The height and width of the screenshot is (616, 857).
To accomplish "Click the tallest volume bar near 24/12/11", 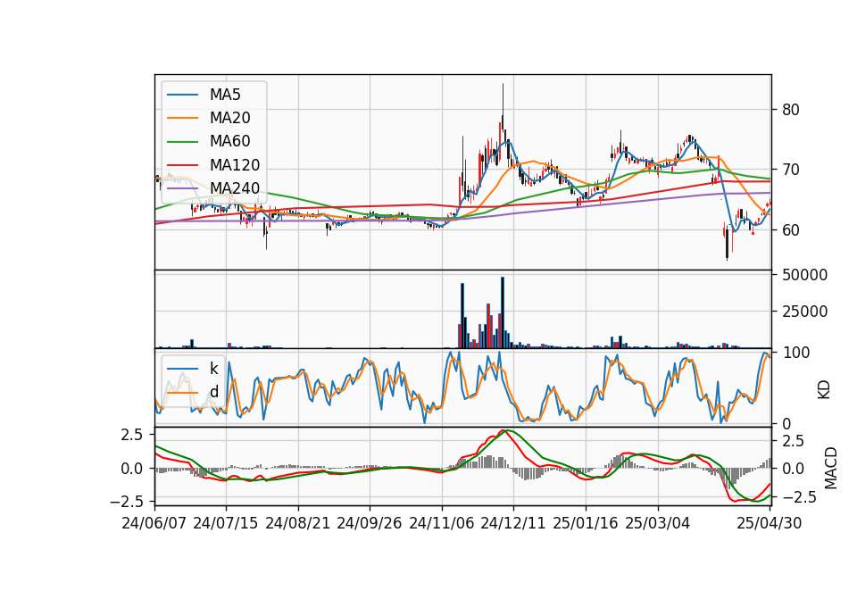I will pyautogui.click(x=503, y=312).
